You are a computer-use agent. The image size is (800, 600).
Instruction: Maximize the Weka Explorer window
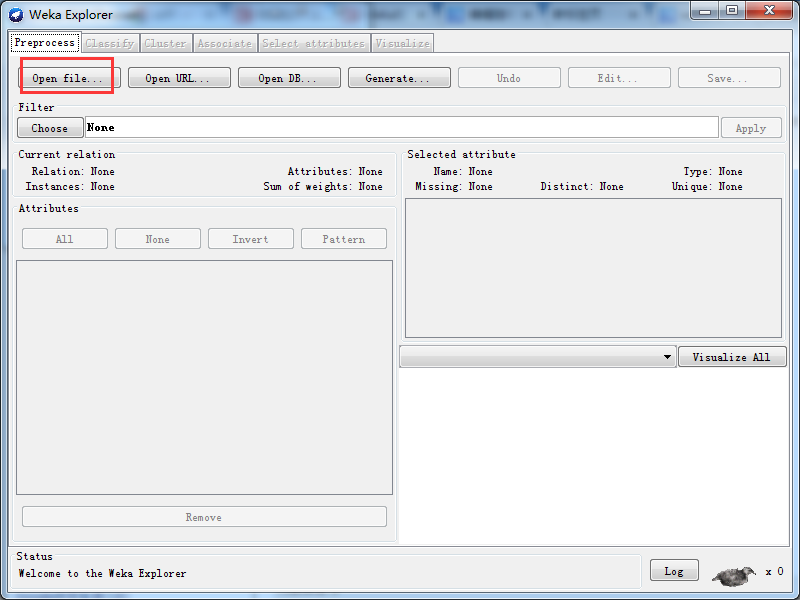(732, 10)
